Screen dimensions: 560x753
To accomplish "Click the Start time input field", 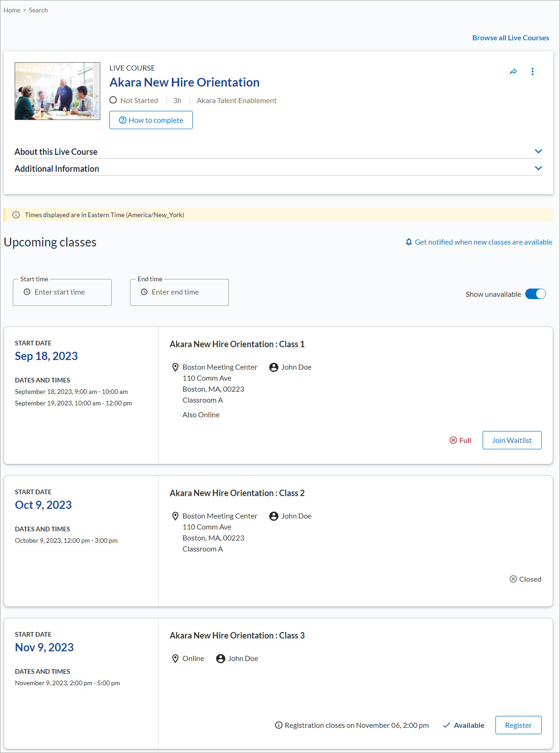I will 62,292.
